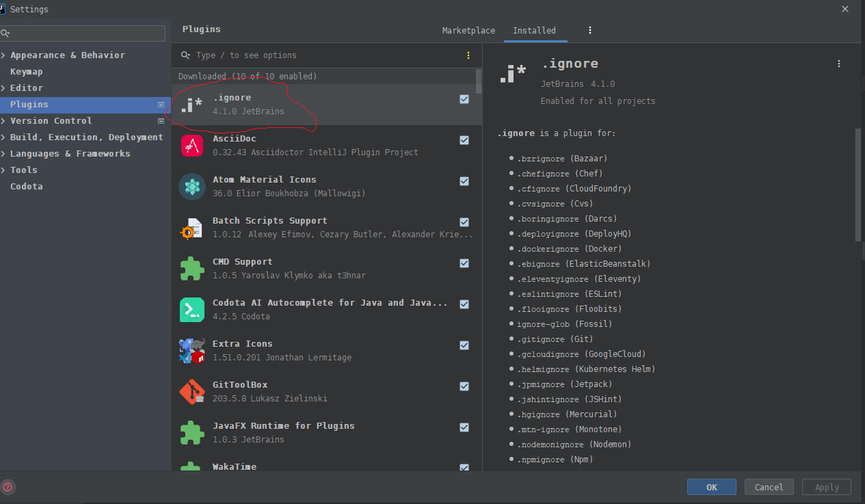The image size is (865, 504).
Task: Click the project-level icon beside Version Control
Action: pyautogui.click(x=161, y=121)
